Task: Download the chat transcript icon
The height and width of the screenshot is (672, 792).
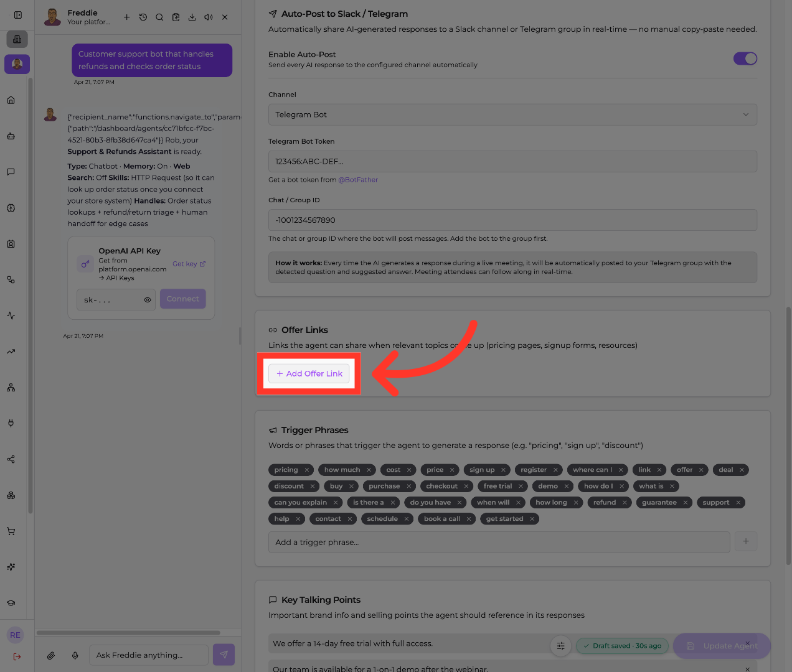Action: click(192, 17)
